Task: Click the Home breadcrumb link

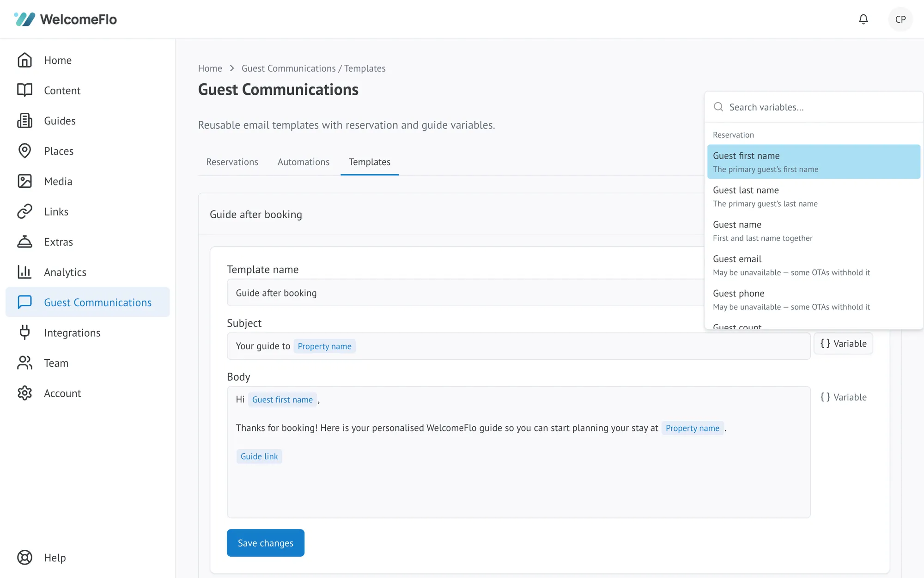Action: (210, 68)
